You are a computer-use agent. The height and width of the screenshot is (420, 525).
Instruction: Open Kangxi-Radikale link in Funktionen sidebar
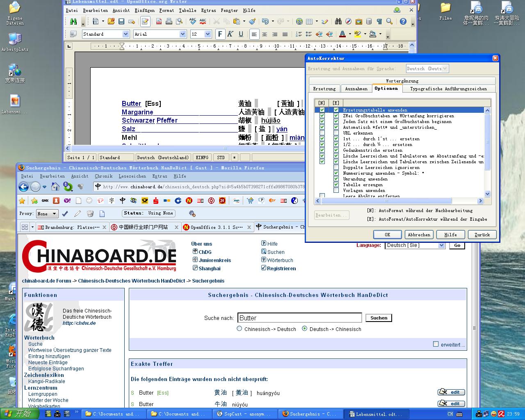click(x=47, y=381)
